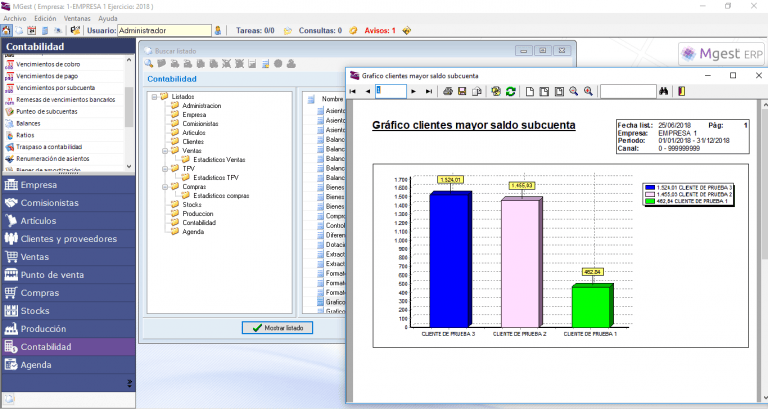The height and width of the screenshot is (409, 768).
Task: Open Renumeración de asientos
Action: (x=52, y=159)
